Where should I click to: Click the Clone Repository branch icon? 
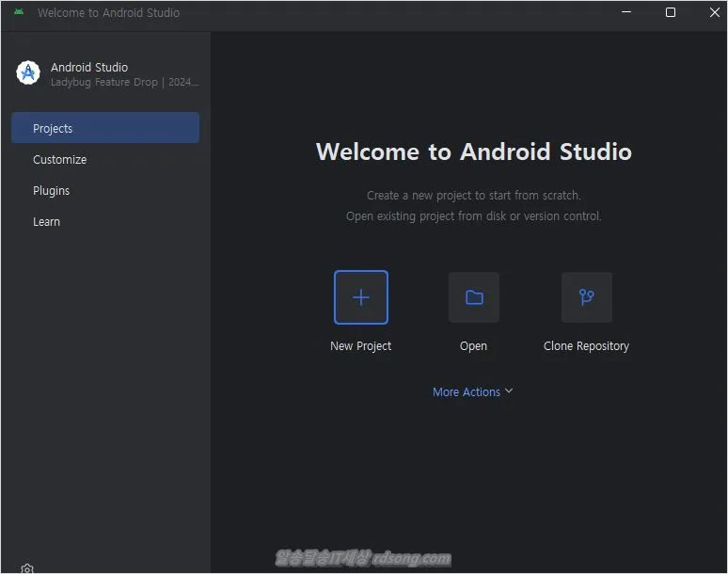tap(586, 297)
